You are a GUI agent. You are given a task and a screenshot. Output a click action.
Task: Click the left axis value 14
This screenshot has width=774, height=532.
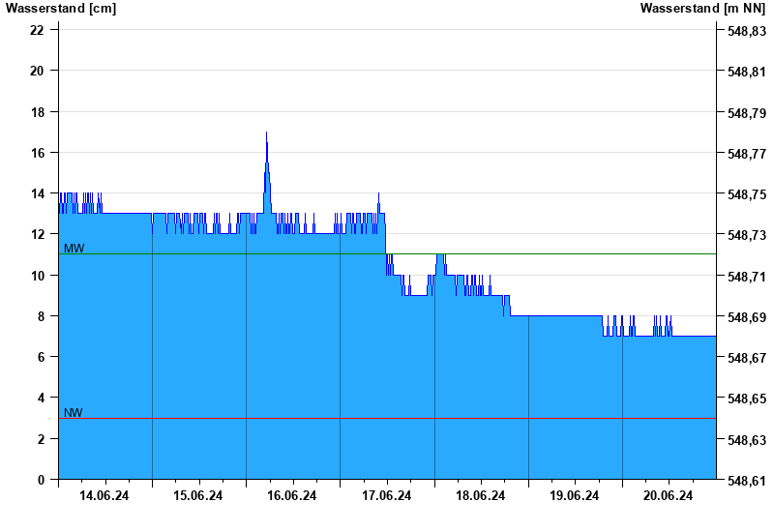pos(37,193)
